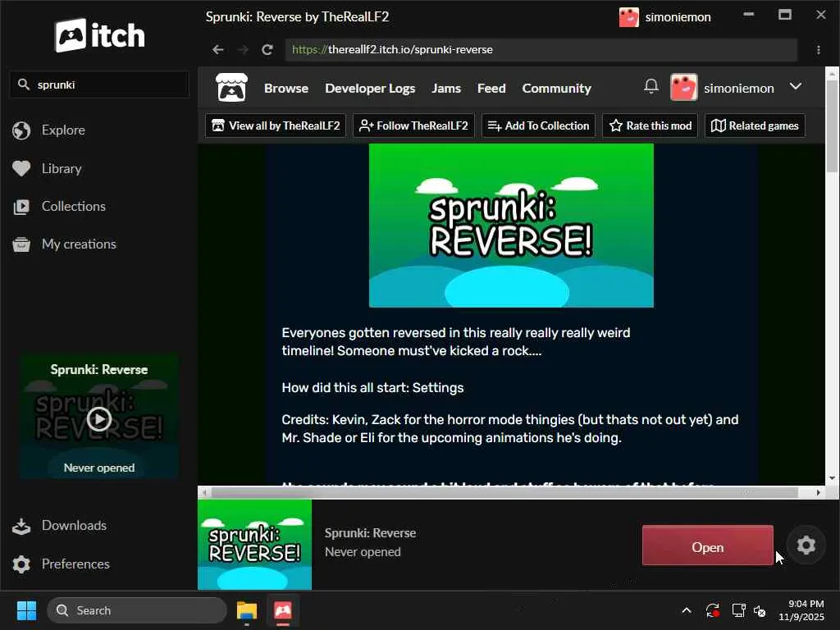Open the Browse page link
Image resolution: width=840 pixels, height=630 pixels.
pyautogui.click(x=286, y=89)
